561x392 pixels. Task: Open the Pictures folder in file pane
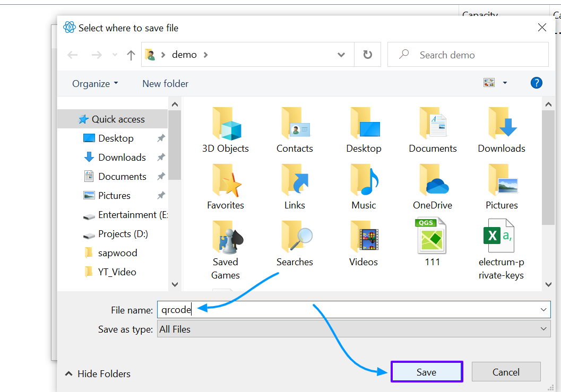(502, 187)
